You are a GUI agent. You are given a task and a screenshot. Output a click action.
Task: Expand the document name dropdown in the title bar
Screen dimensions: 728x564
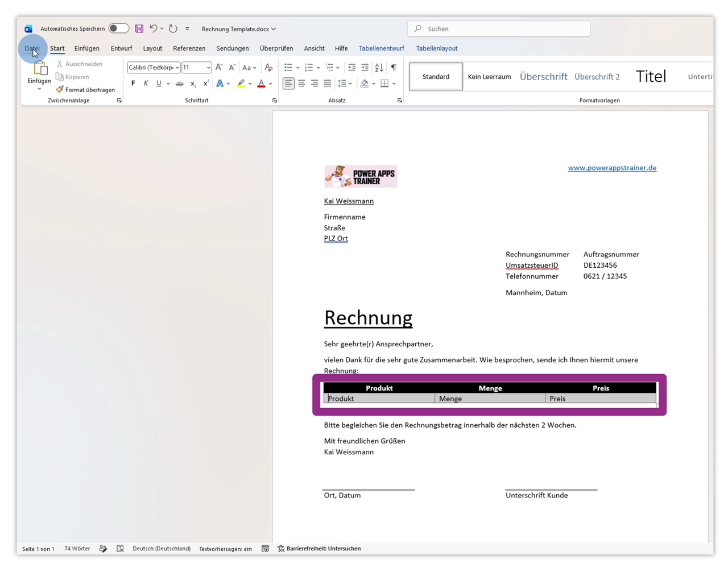(x=274, y=29)
